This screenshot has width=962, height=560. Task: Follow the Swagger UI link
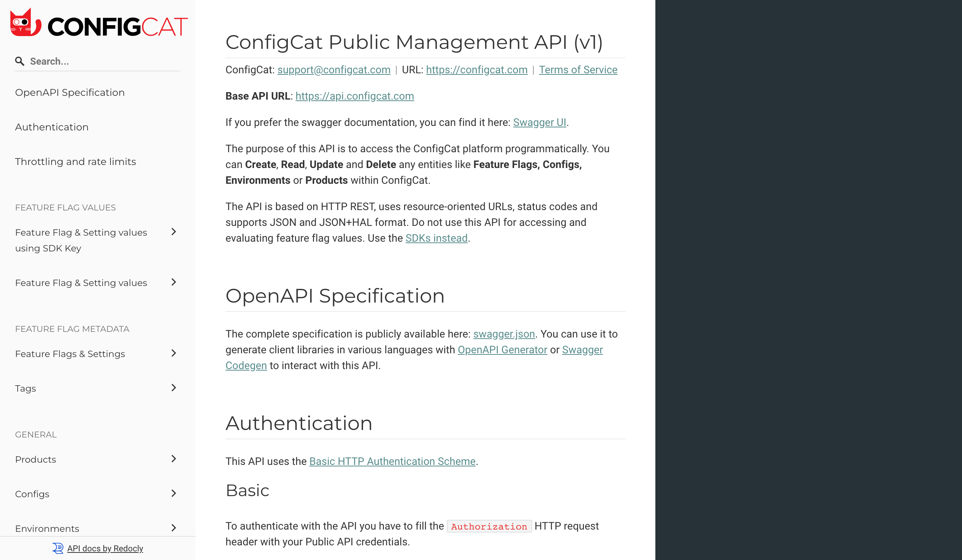point(539,123)
